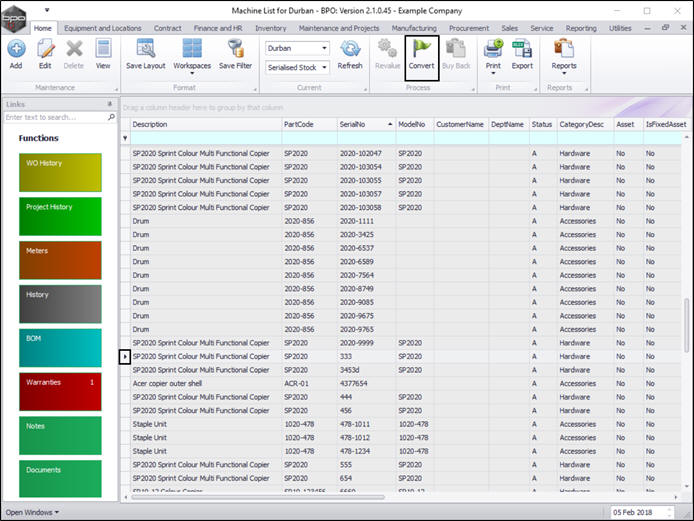
Task: Click the Save Layout icon
Action: pos(146,49)
